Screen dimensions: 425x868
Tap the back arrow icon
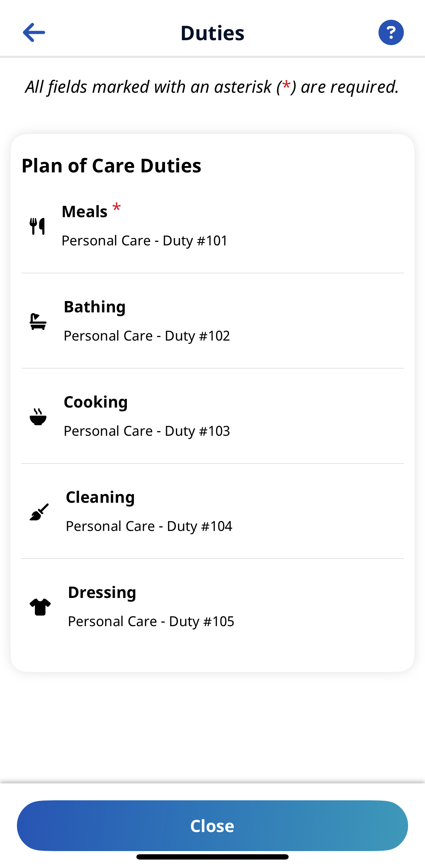click(x=34, y=32)
